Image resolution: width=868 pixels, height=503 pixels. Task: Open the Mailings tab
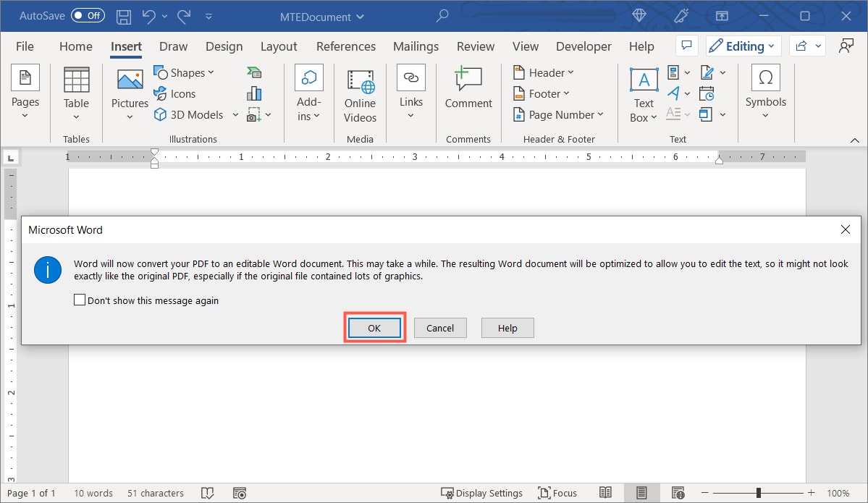416,46
